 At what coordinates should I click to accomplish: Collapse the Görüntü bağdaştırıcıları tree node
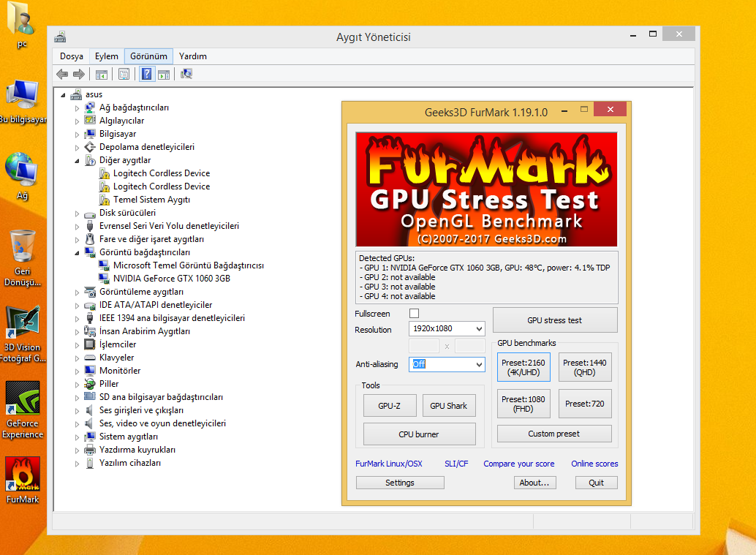click(78, 253)
